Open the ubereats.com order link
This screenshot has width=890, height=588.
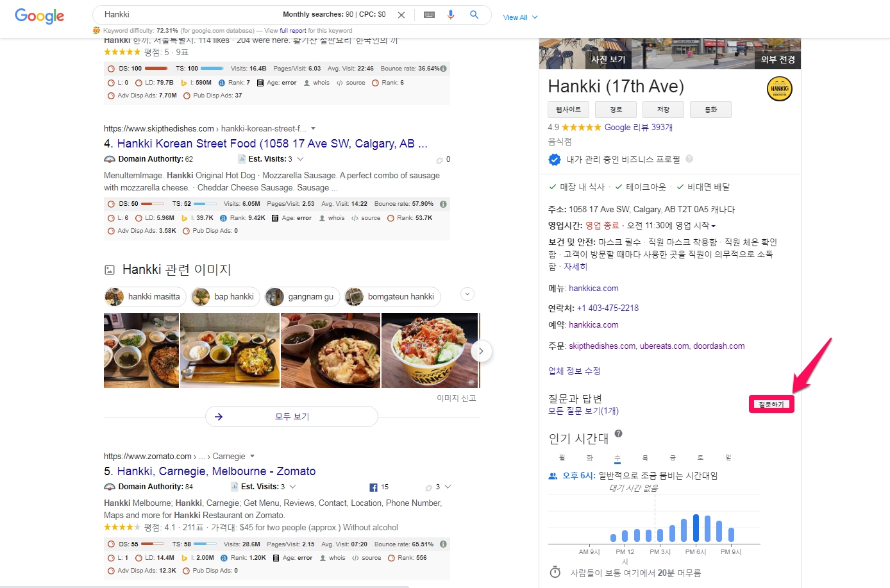click(664, 346)
